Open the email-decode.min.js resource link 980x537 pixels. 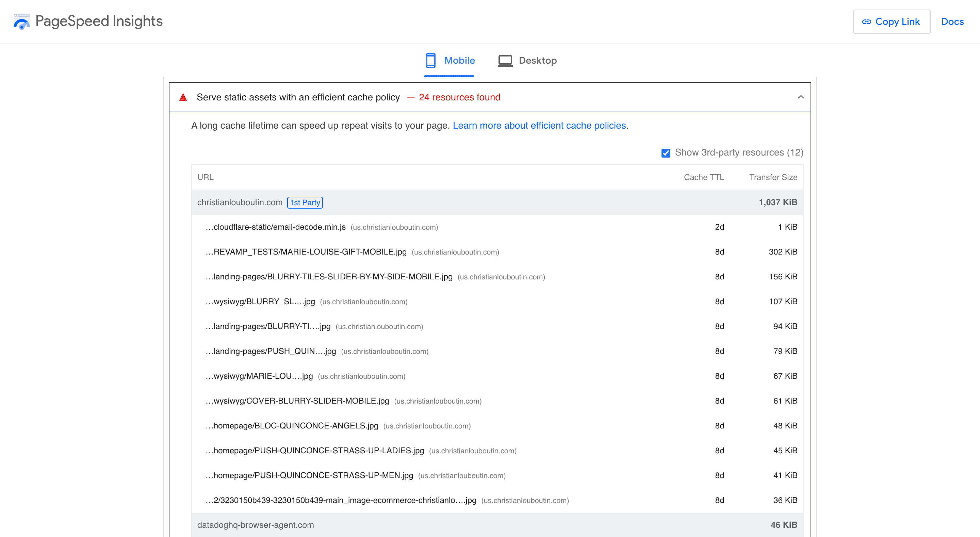pyautogui.click(x=275, y=227)
